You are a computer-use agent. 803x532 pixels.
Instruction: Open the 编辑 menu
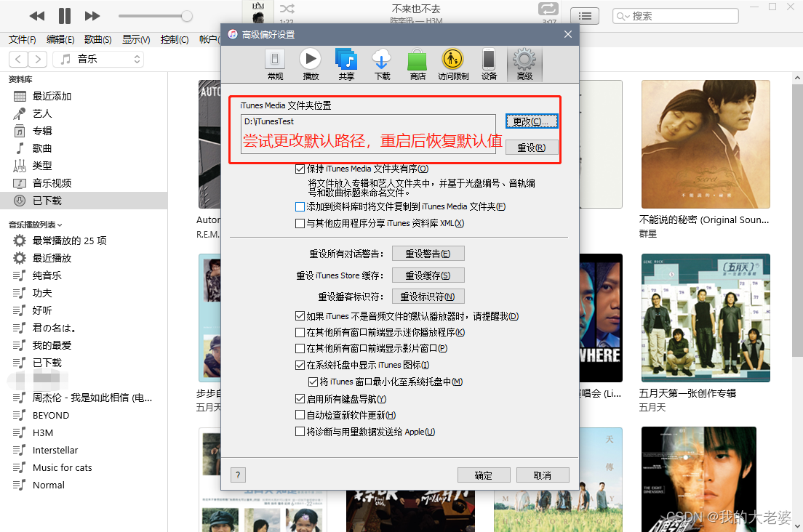pyautogui.click(x=60, y=39)
